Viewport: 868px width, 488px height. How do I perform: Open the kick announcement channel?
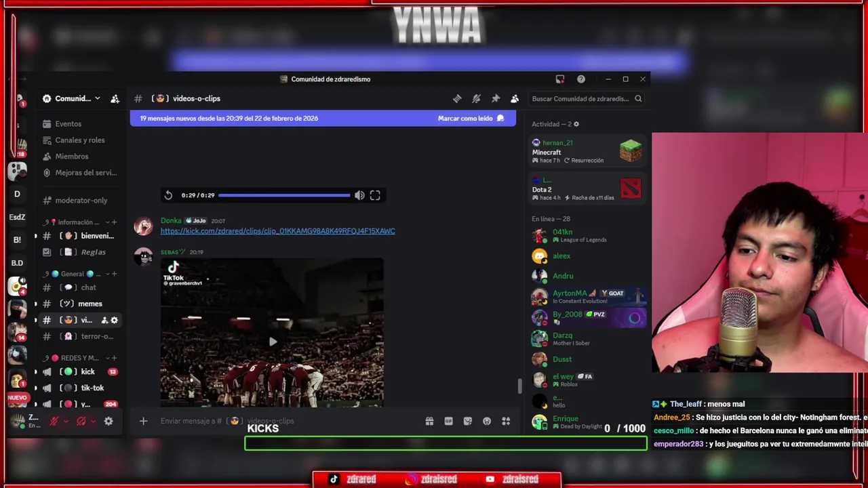pos(80,371)
